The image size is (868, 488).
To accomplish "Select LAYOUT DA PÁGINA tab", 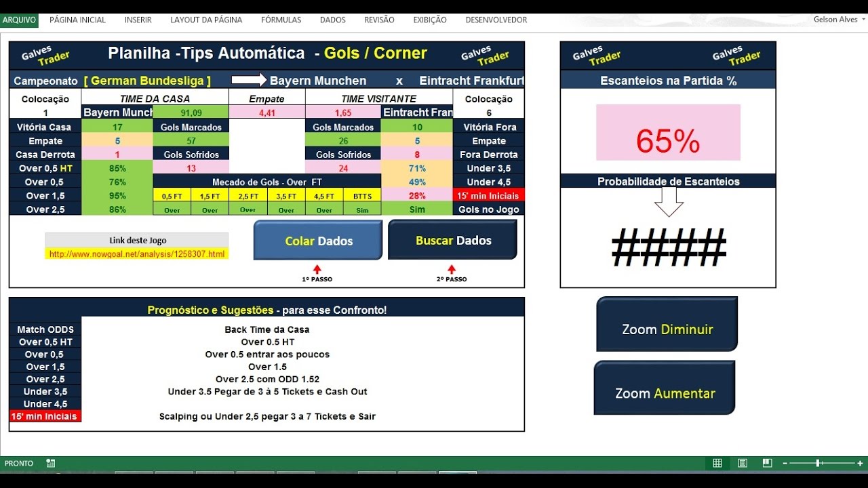I will [x=206, y=20].
